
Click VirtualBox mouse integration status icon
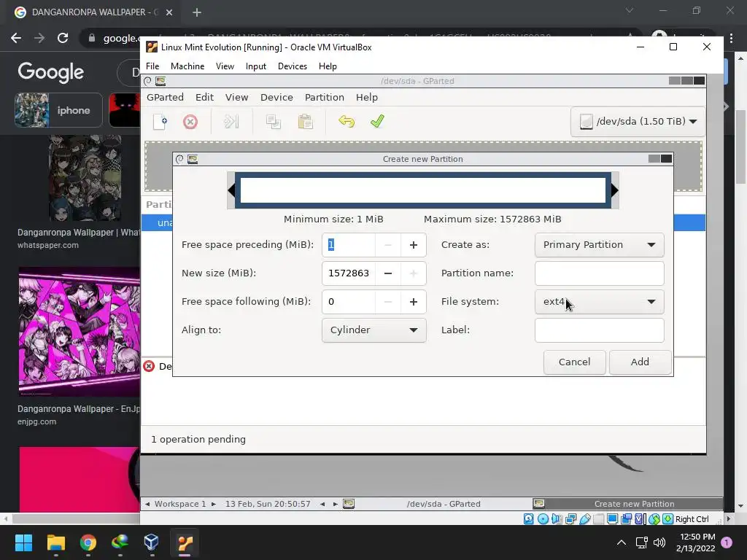click(654, 519)
